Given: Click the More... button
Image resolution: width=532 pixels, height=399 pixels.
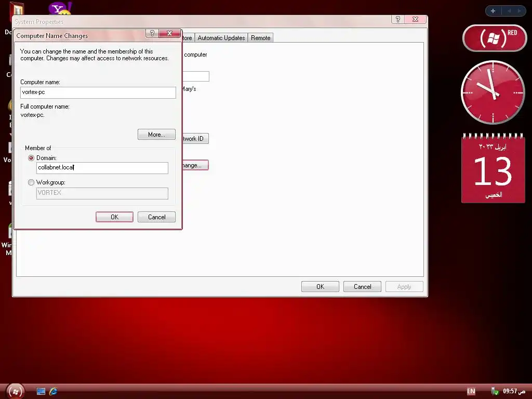Looking at the screenshot, I should [x=156, y=135].
